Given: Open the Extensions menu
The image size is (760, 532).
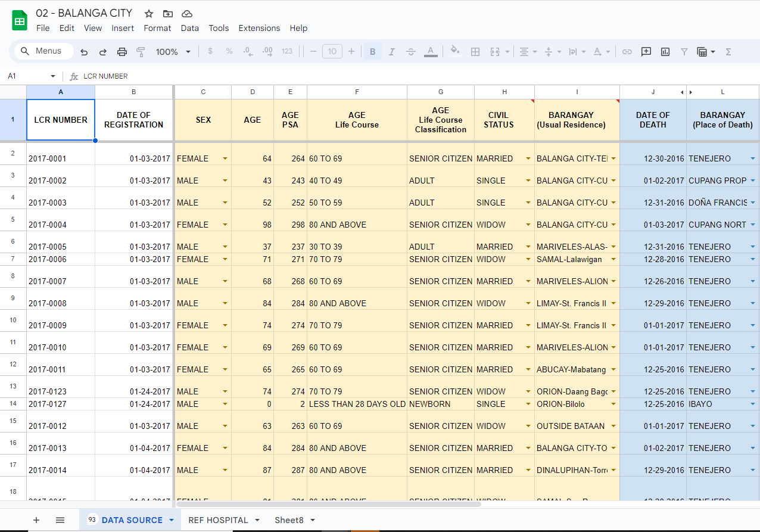Looking at the screenshot, I should coord(259,28).
